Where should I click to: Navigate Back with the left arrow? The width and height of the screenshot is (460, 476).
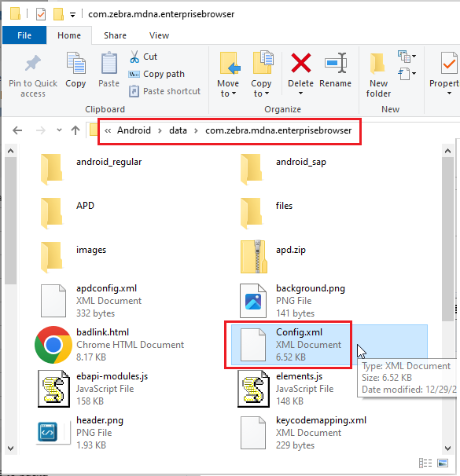tap(17, 130)
